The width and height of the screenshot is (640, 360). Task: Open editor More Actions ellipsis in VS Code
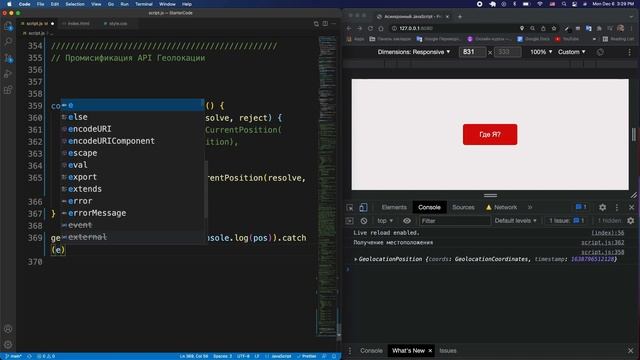click(x=334, y=24)
